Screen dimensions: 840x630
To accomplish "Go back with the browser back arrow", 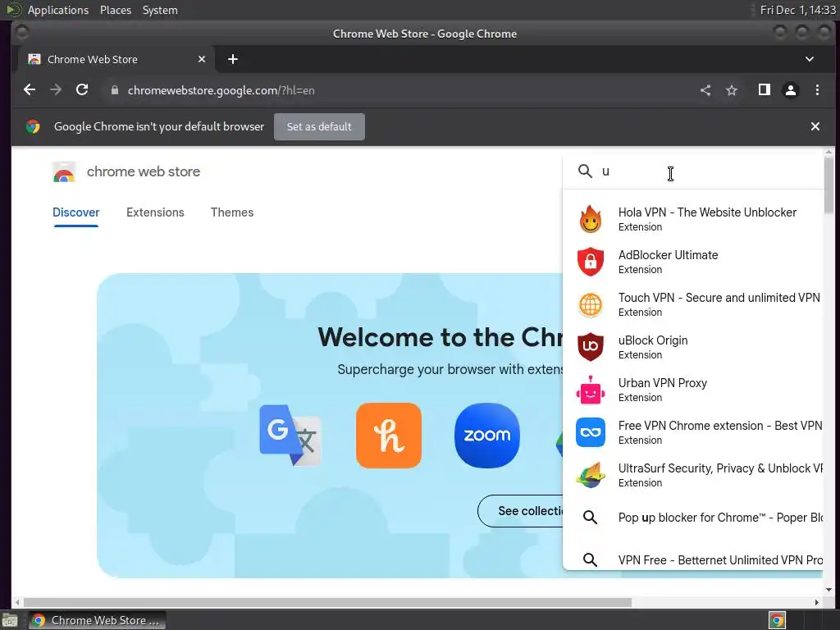I will [x=30, y=90].
